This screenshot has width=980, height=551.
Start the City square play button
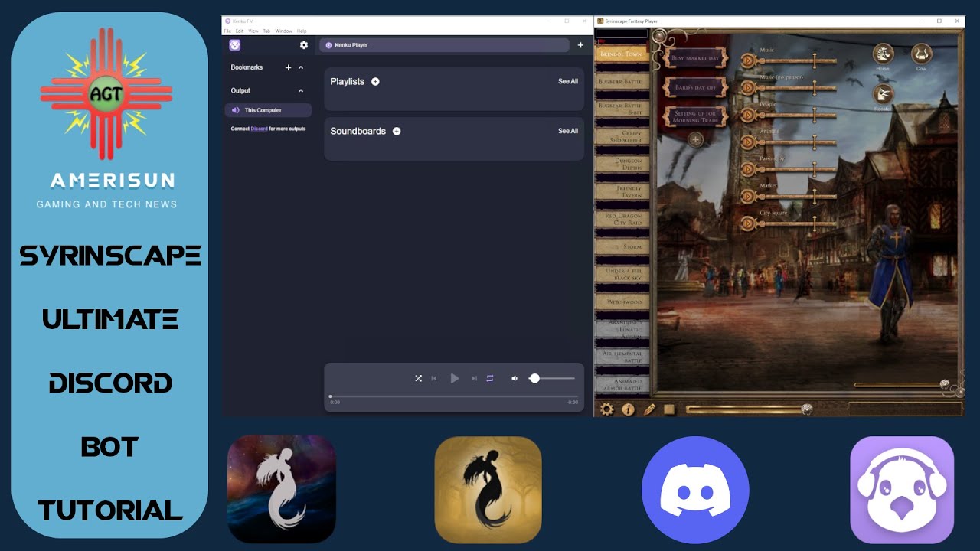[748, 223]
